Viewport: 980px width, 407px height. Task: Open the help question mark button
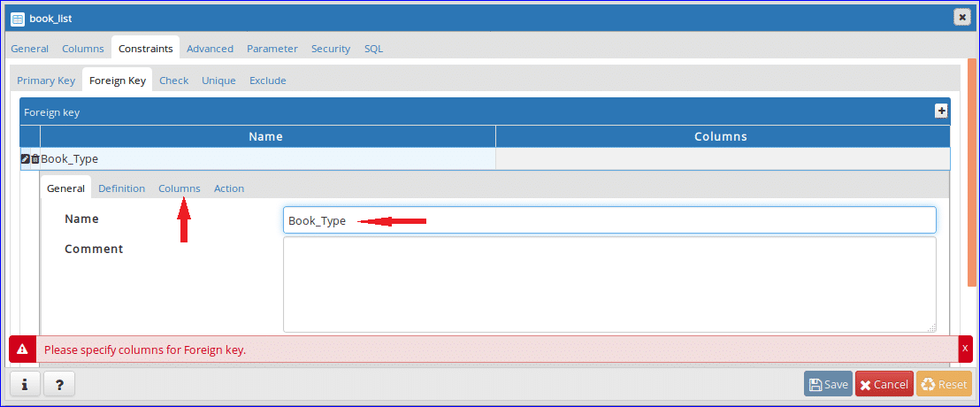click(x=59, y=384)
